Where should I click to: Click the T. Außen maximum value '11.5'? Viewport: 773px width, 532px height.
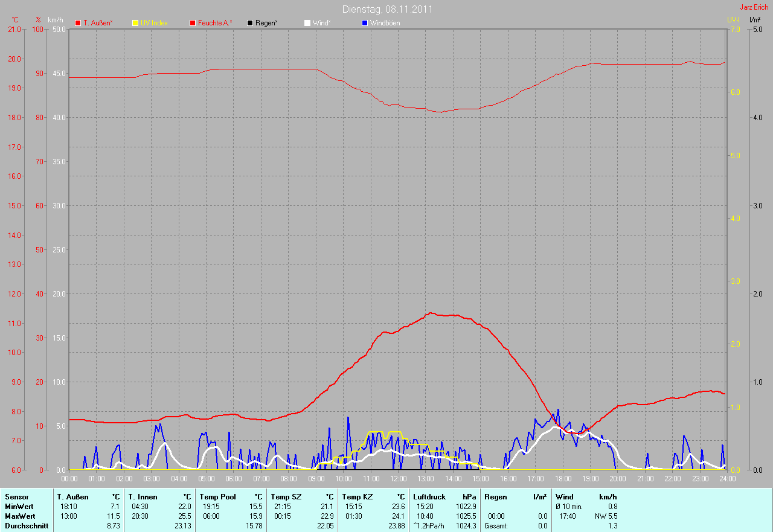(x=113, y=516)
